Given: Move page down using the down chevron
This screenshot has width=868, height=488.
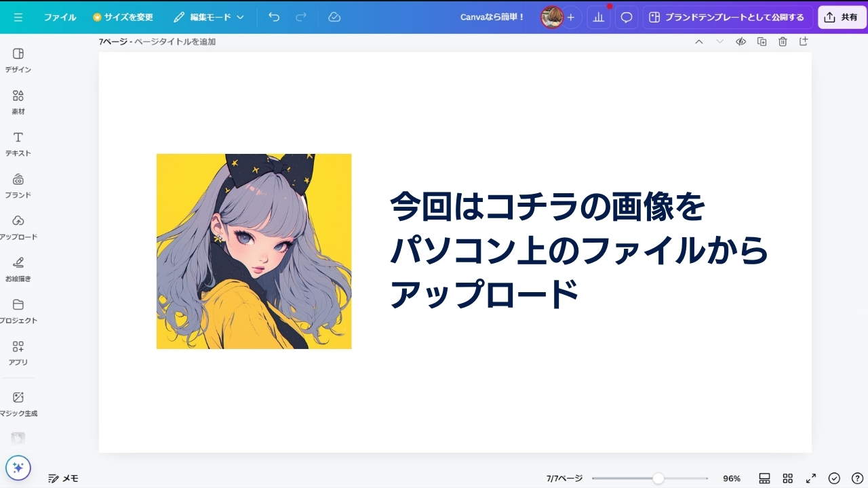Looking at the screenshot, I should click(719, 41).
